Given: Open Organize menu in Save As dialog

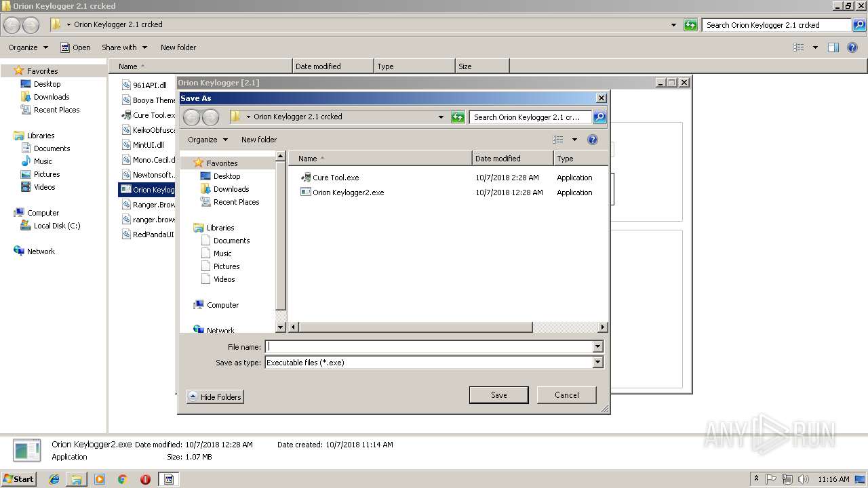Looking at the screenshot, I should (208, 140).
